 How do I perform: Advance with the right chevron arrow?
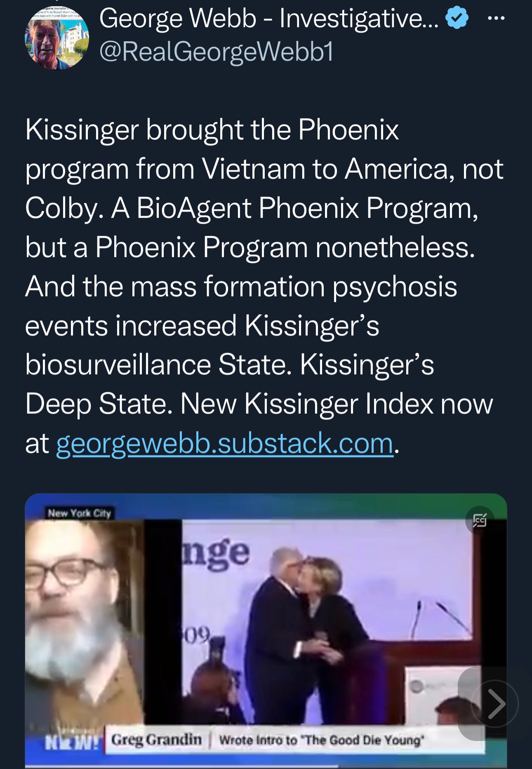tap(495, 703)
